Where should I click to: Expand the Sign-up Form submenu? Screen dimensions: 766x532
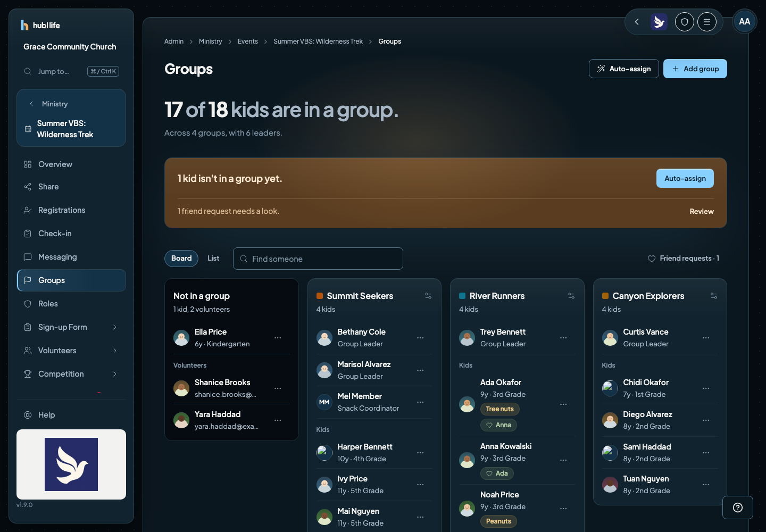pos(115,327)
